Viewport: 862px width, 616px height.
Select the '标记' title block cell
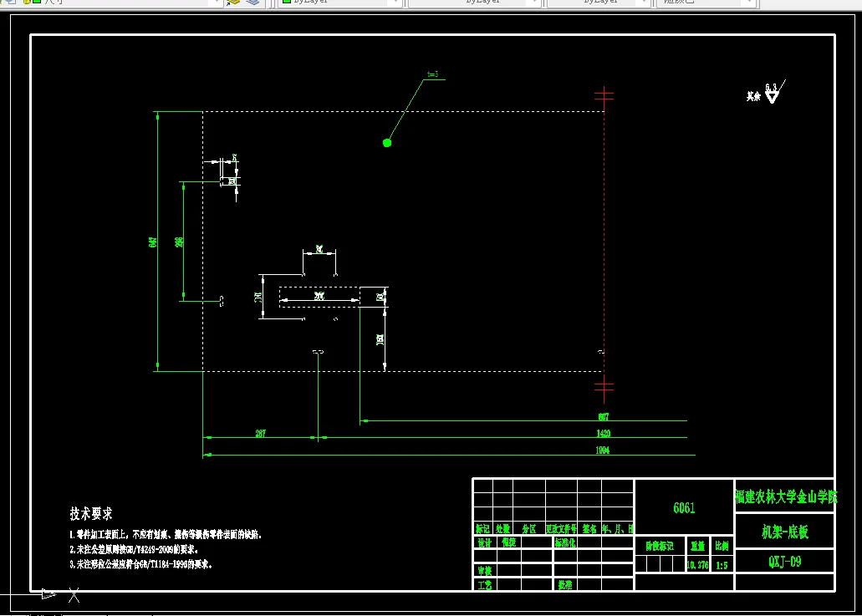coord(482,528)
